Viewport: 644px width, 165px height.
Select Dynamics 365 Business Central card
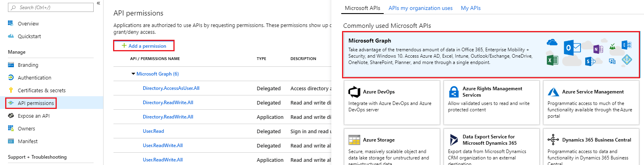click(x=591, y=147)
